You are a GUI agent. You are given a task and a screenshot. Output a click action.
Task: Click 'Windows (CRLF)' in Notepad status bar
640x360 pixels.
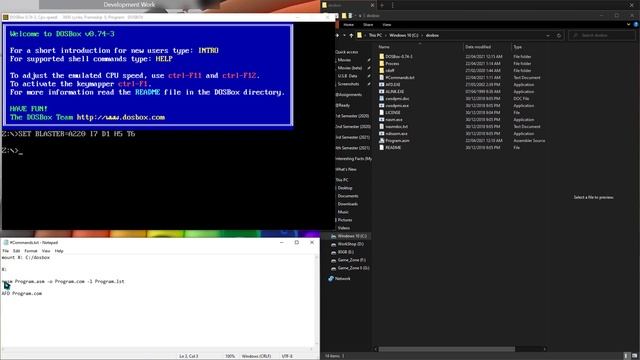click(x=256, y=356)
